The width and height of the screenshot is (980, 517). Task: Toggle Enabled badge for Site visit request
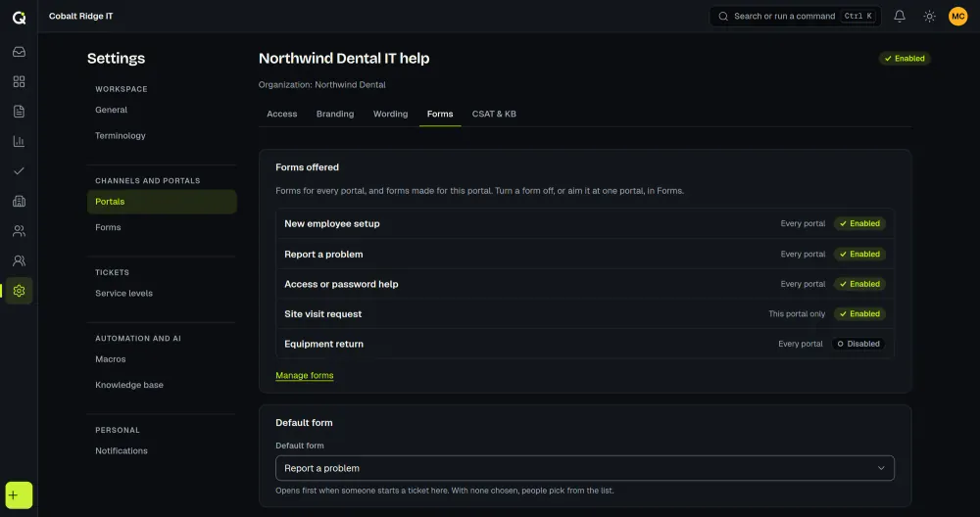pyautogui.click(x=859, y=314)
